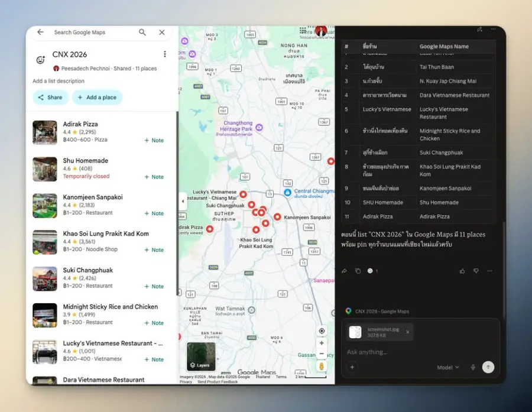The width and height of the screenshot is (532, 412).
Task: Open the Kanomjeen Sanpakoi thumbnail photo
Action: click(45, 206)
